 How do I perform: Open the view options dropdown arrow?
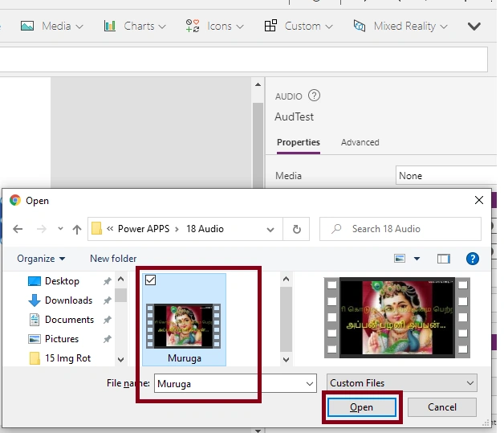417,259
